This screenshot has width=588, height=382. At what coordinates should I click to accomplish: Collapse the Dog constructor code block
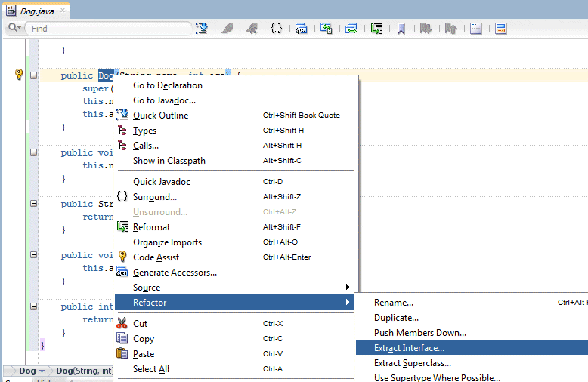tap(34, 75)
